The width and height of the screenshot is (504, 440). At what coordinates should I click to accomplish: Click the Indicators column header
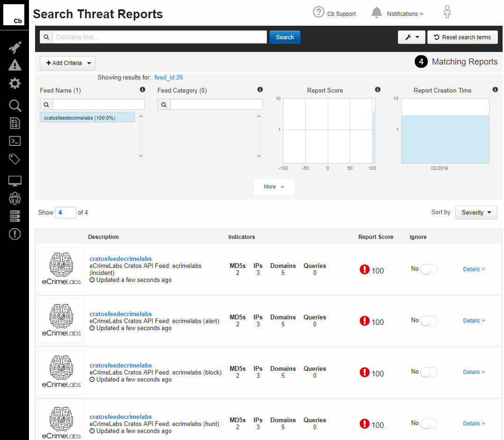(241, 237)
